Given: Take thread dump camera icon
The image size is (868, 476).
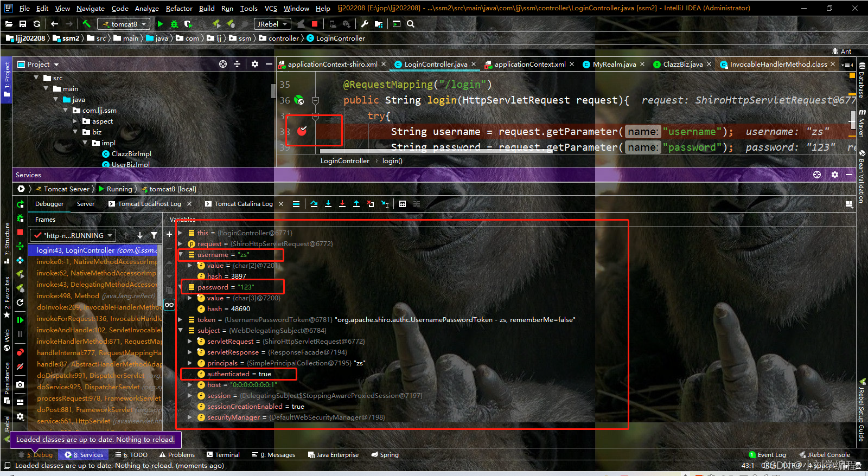Looking at the screenshot, I should tap(20, 384).
